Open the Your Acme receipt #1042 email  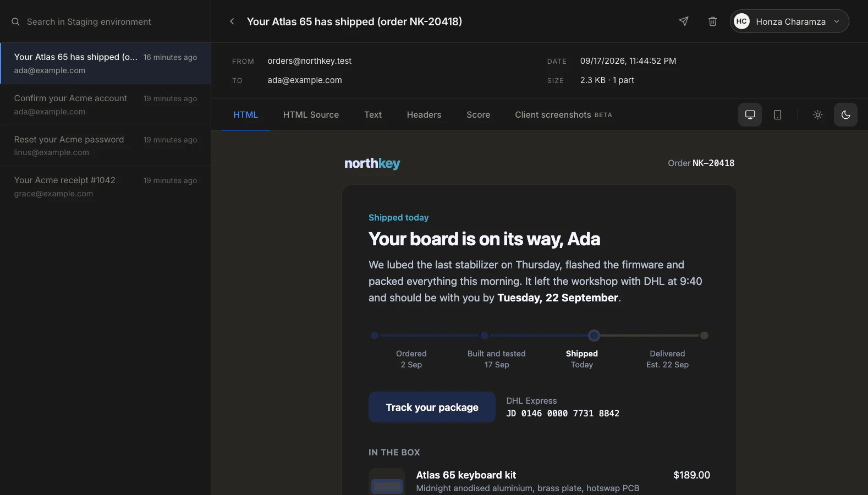point(105,186)
